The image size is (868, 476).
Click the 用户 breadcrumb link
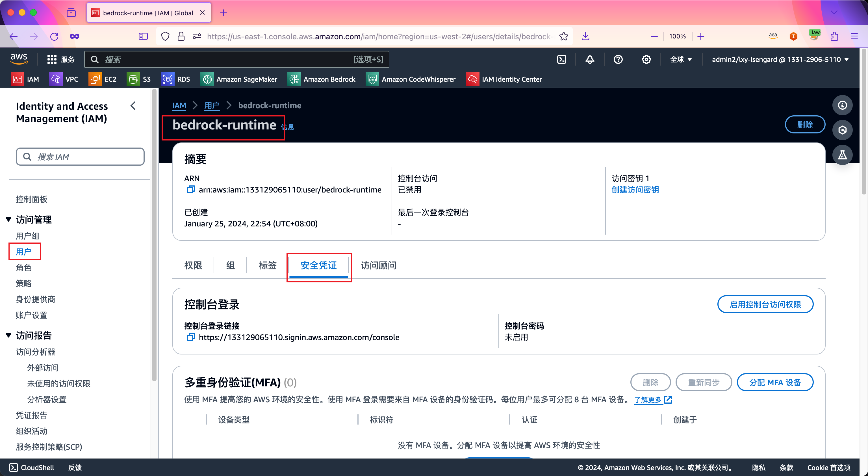[x=212, y=105]
